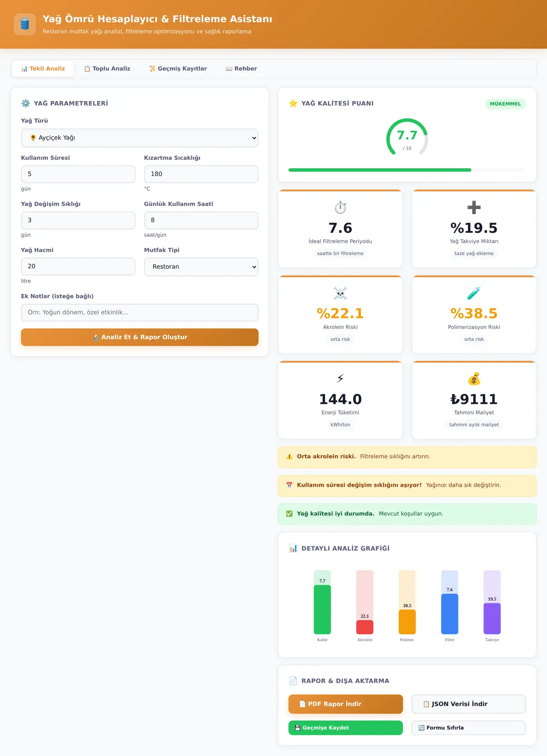Viewport: 547px width, 756px height.
Task: Click the money bag icon on Tahmini Maliyet
Action: (x=474, y=378)
